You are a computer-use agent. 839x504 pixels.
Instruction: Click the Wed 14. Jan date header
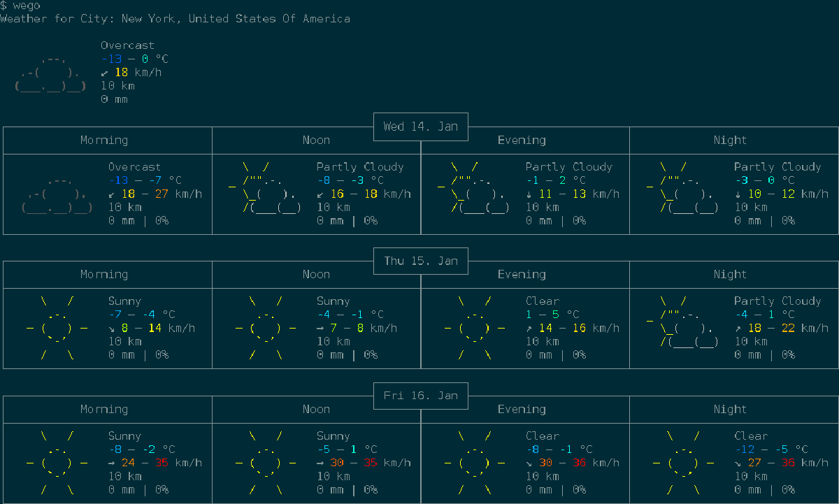pyautogui.click(x=421, y=127)
